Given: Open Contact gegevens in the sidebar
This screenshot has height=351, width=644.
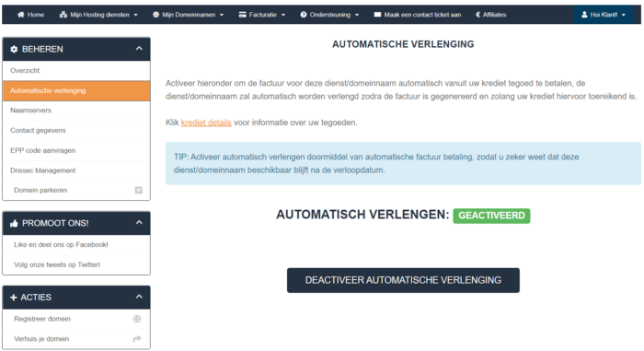Looking at the screenshot, I should pyautogui.click(x=76, y=131).
